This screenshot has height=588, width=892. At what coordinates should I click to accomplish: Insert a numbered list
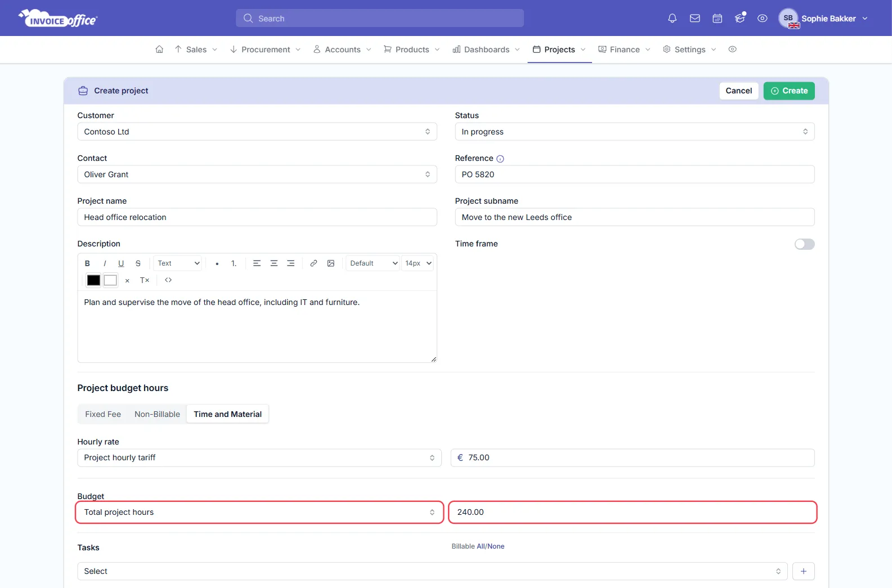234,263
